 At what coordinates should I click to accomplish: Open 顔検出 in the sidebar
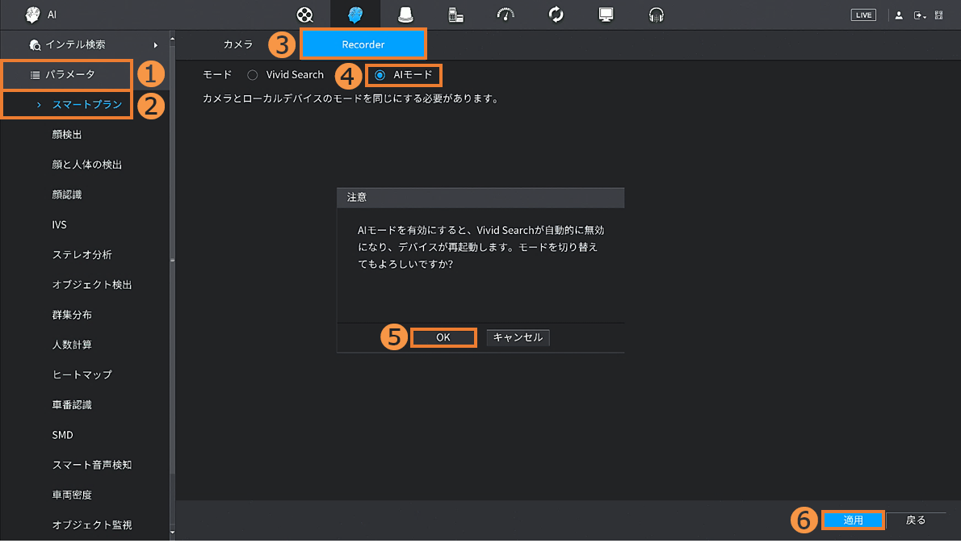tap(67, 135)
